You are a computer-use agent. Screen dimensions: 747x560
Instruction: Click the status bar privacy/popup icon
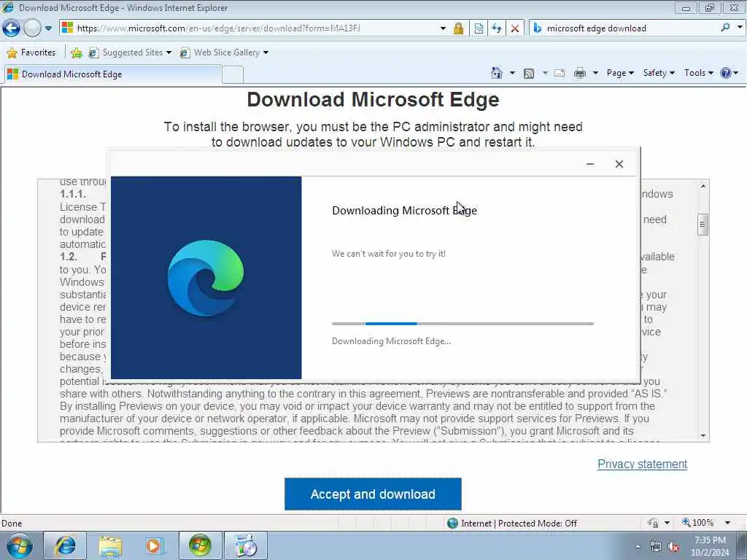[653, 523]
